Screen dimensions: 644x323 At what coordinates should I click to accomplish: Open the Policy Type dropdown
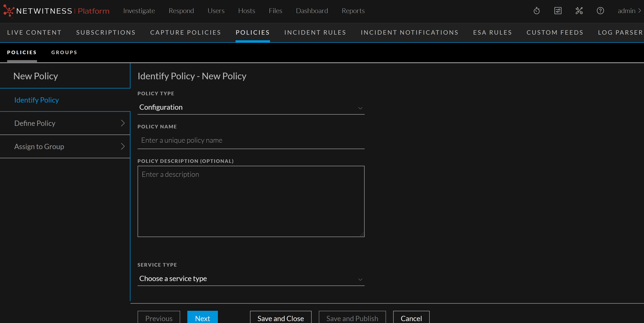251,107
